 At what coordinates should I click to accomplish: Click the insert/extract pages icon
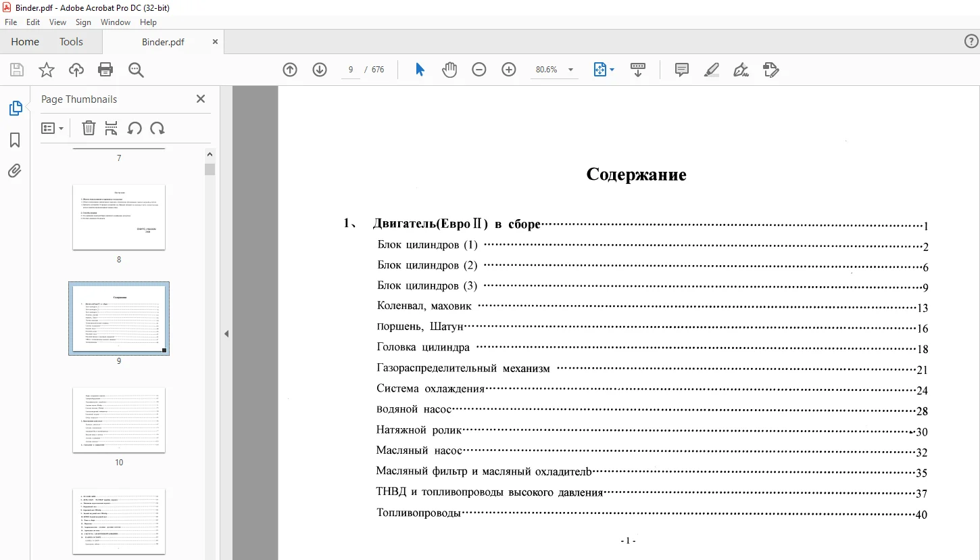[112, 128]
